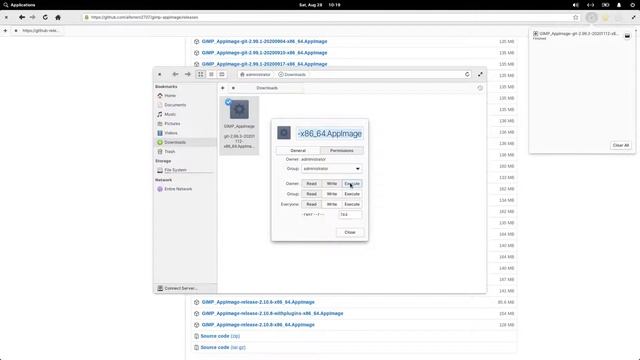
Task: Close the file properties dialog
Action: click(350, 232)
